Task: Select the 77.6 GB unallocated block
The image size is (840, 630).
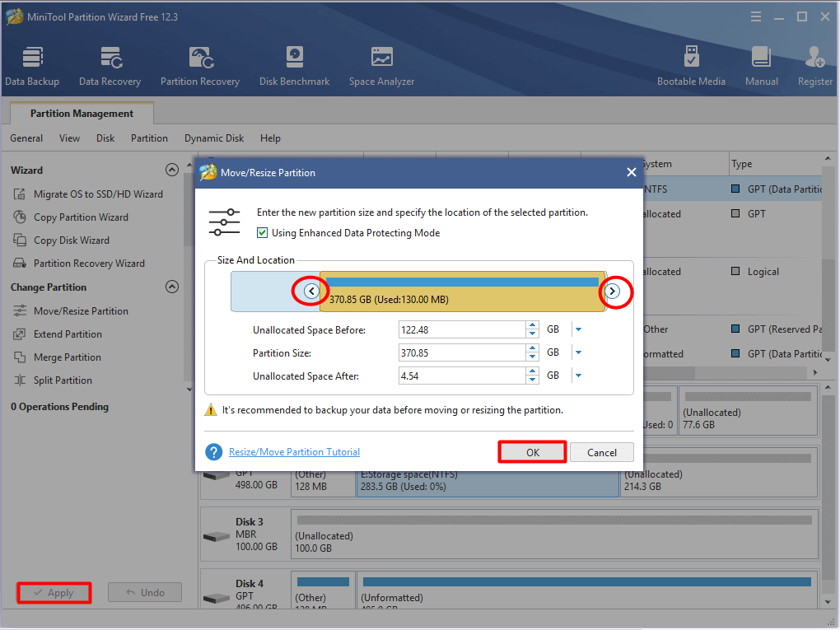Action: (x=749, y=412)
